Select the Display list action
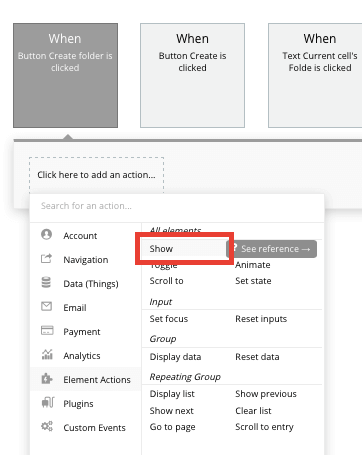This screenshot has height=455, width=362. coord(172,394)
